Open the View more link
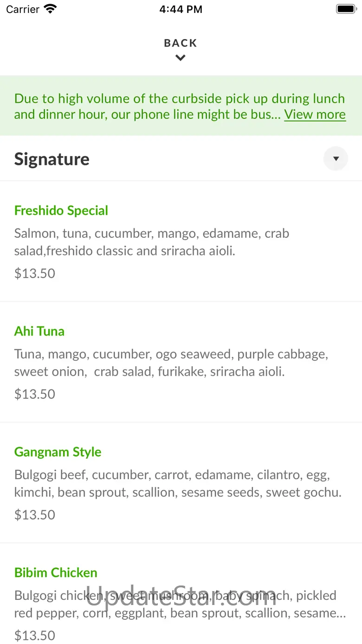Screen dimensions: 362x644 (315, 114)
